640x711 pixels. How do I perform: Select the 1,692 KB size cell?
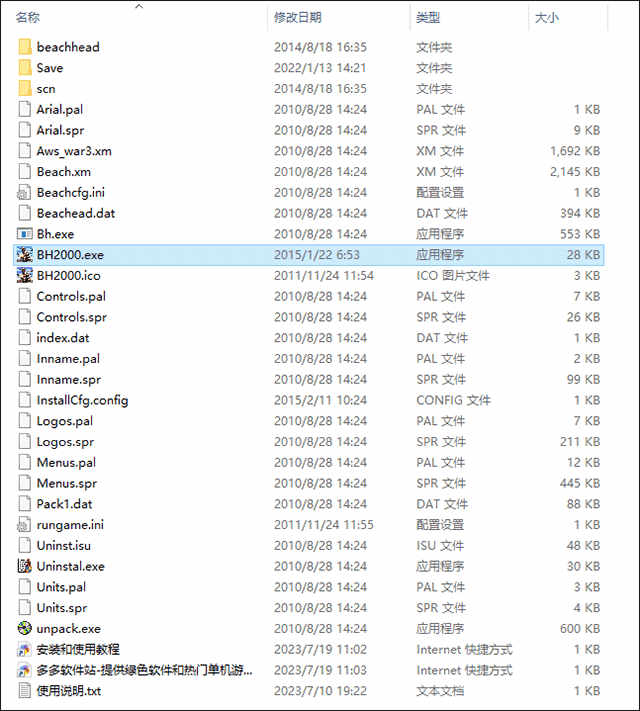pos(575,151)
